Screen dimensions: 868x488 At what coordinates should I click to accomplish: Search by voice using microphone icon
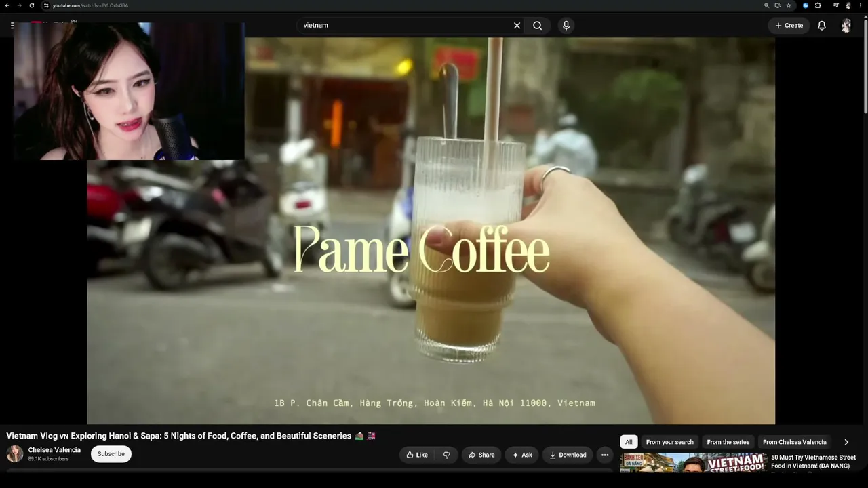click(566, 25)
